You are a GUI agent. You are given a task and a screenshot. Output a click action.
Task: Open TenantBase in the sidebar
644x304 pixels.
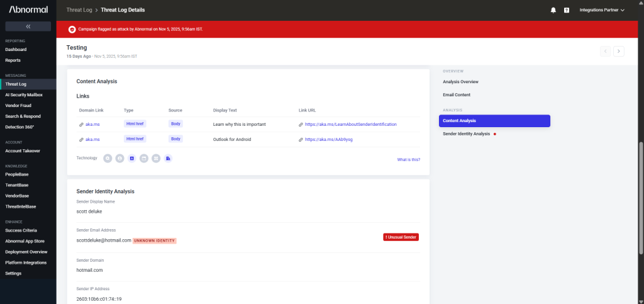click(x=17, y=185)
